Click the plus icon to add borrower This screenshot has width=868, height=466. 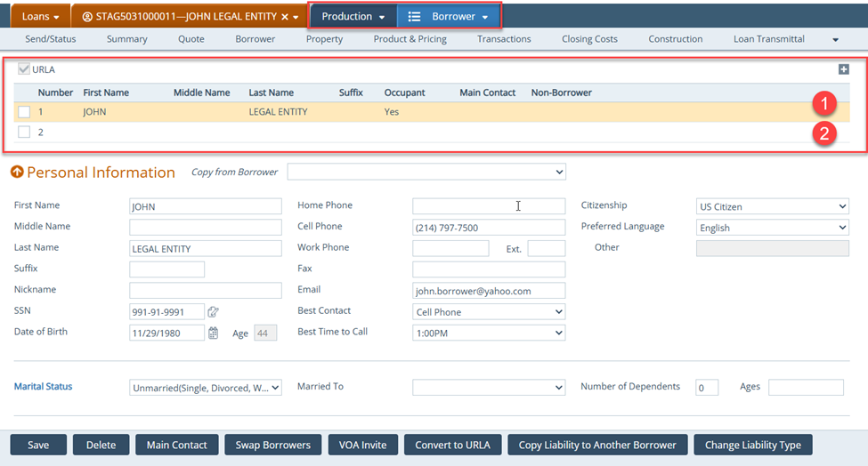click(x=843, y=69)
